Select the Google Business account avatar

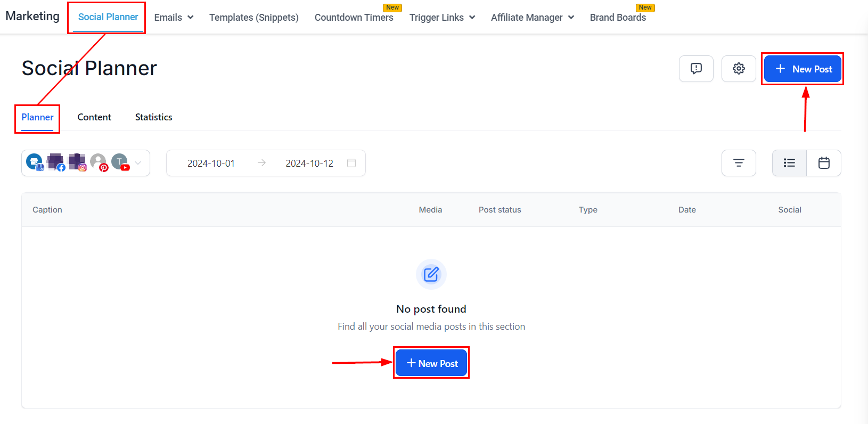35,162
